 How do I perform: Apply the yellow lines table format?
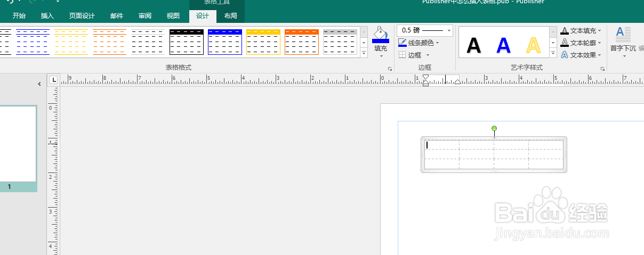pyautogui.click(x=71, y=42)
